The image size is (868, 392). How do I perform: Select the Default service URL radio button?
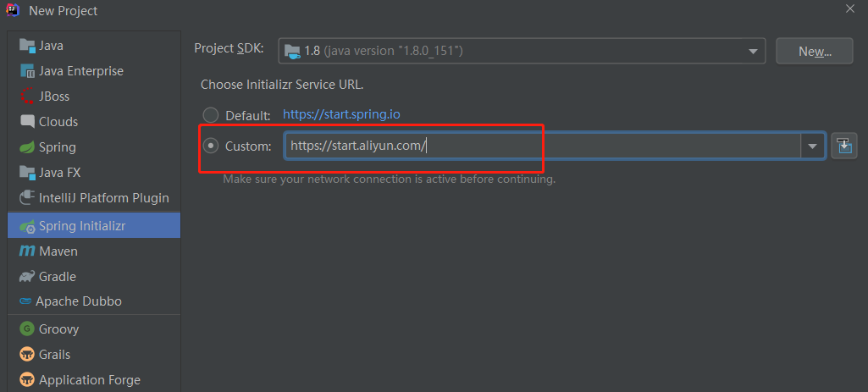pyautogui.click(x=210, y=115)
